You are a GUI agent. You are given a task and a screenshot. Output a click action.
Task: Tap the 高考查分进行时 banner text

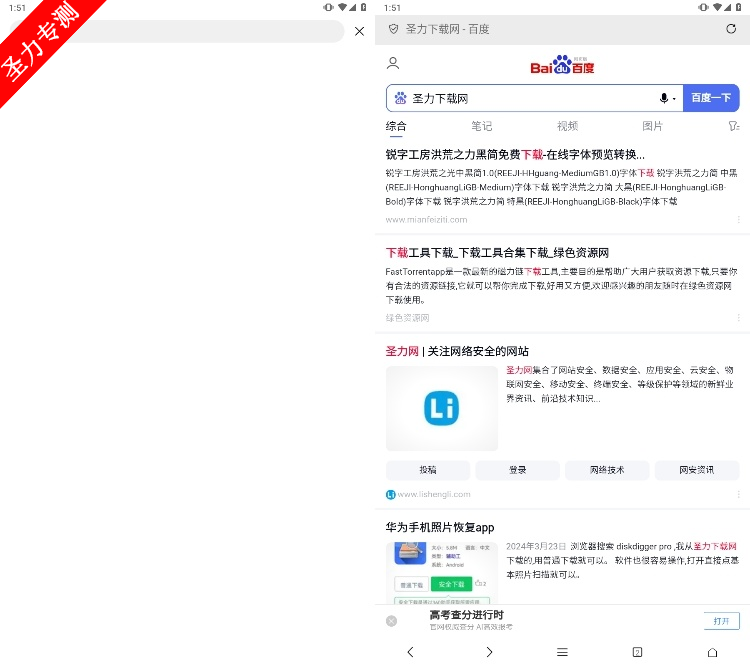tap(466, 615)
